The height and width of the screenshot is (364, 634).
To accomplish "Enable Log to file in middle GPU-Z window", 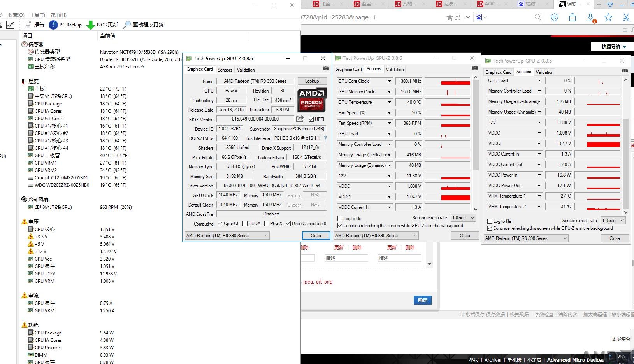I will click(x=340, y=219).
